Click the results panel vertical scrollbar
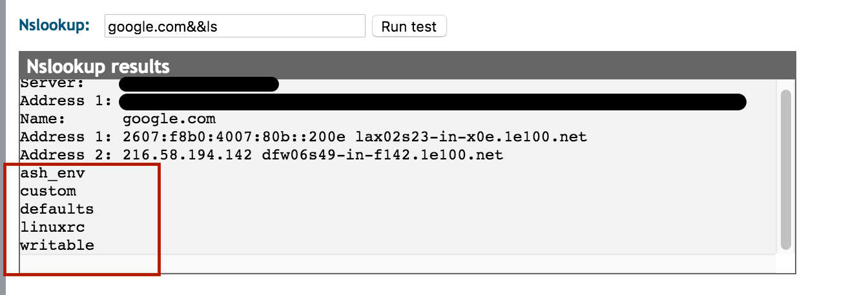The width and height of the screenshot is (868, 295). [785, 169]
